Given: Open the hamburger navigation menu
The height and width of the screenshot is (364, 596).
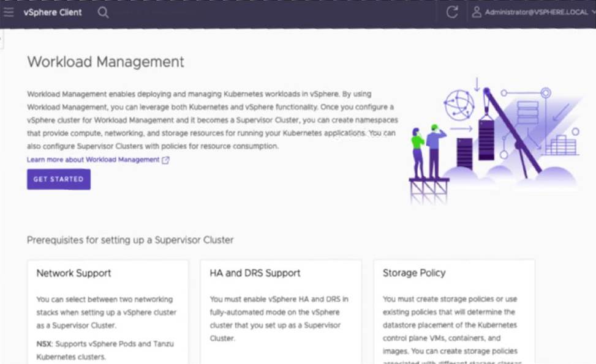Looking at the screenshot, I should [x=9, y=12].
